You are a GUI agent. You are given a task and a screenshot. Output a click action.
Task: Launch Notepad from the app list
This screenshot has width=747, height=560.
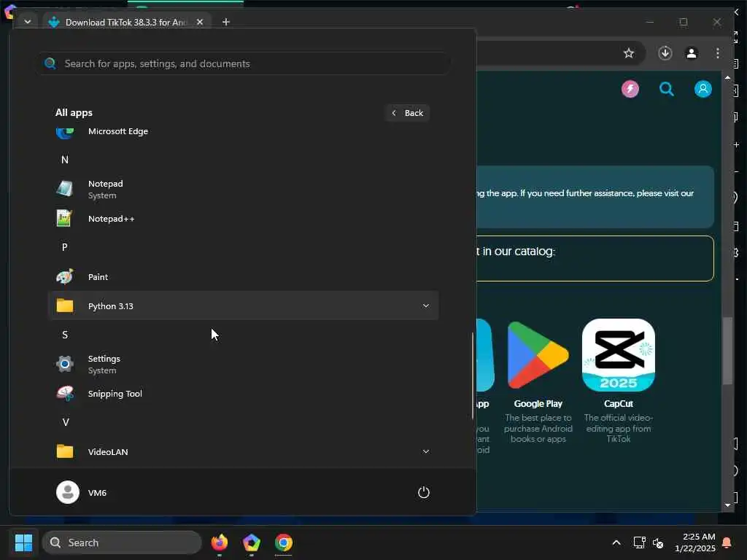coord(243,189)
